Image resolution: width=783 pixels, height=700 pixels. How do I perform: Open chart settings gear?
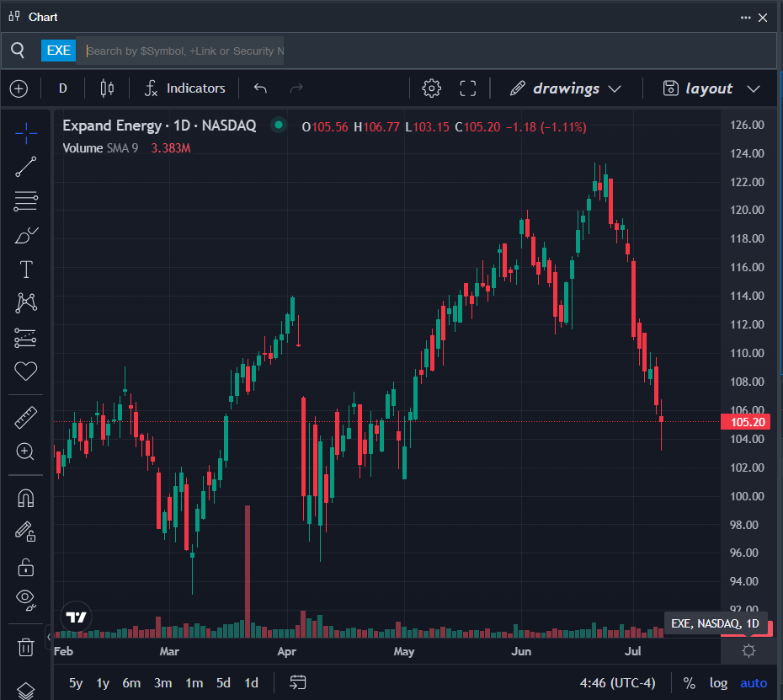pyautogui.click(x=431, y=88)
